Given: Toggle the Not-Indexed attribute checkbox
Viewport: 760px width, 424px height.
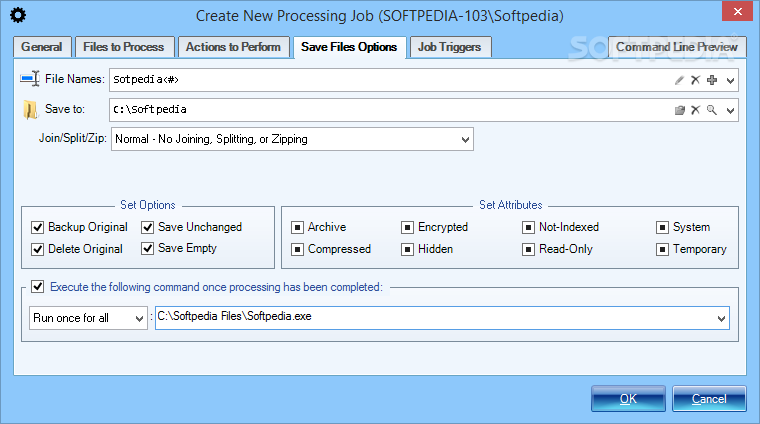Looking at the screenshot, I should coord(528,227).
